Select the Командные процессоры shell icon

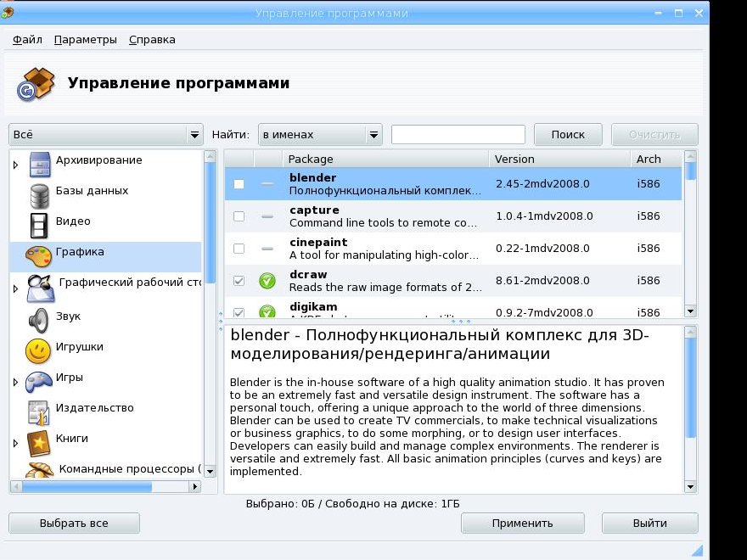[x=40, y=469]
